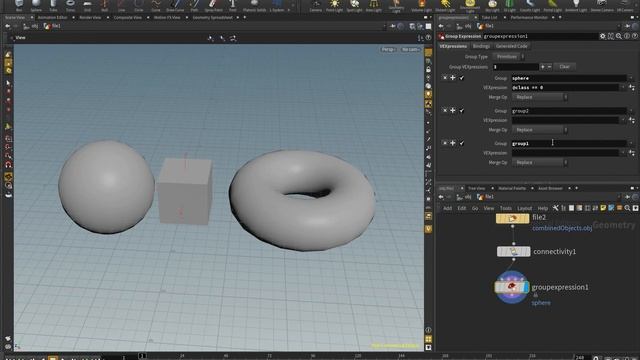Insert entry before group2 with plus

click(x=453, y=110)
